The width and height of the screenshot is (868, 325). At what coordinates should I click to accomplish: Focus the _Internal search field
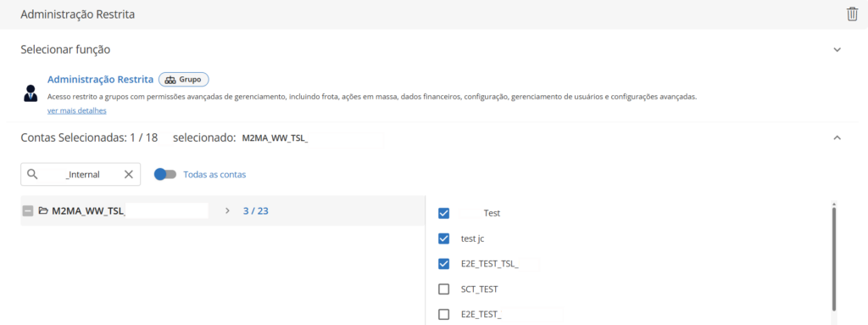(81, 174)
